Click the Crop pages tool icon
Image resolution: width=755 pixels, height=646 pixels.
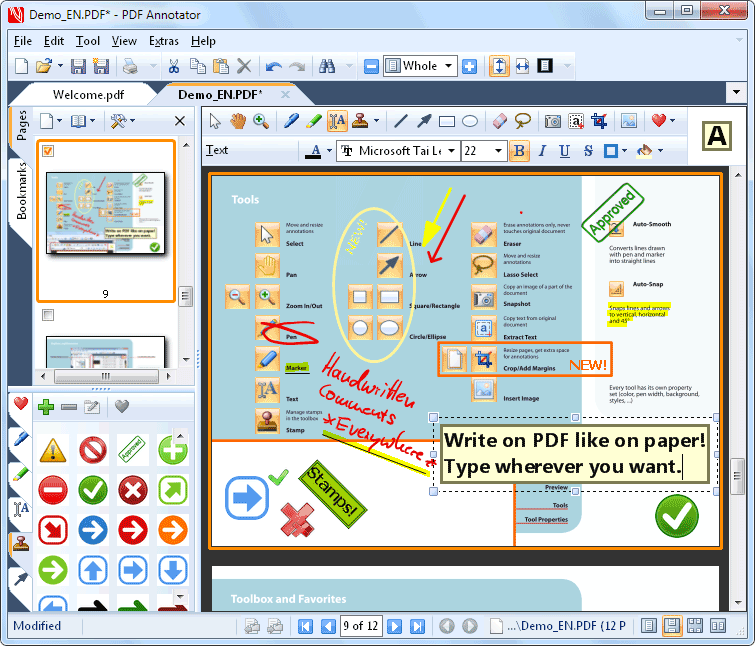[599, 121]
